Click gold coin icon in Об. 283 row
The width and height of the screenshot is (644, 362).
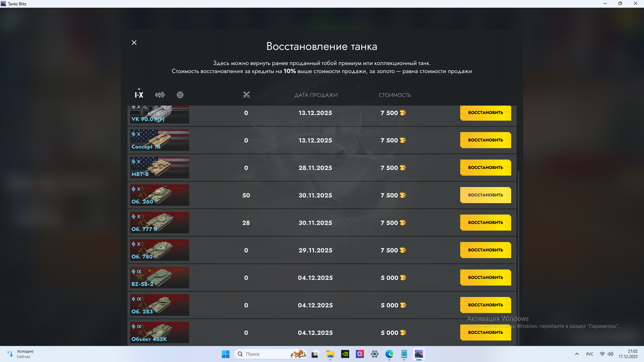coord(403,305)
